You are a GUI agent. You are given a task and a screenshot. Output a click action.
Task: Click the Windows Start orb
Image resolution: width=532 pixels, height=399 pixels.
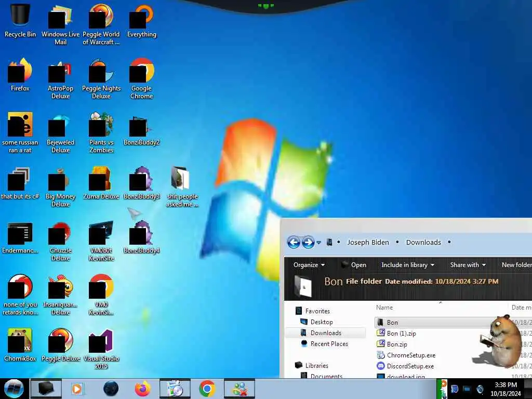tap(14, 389)
